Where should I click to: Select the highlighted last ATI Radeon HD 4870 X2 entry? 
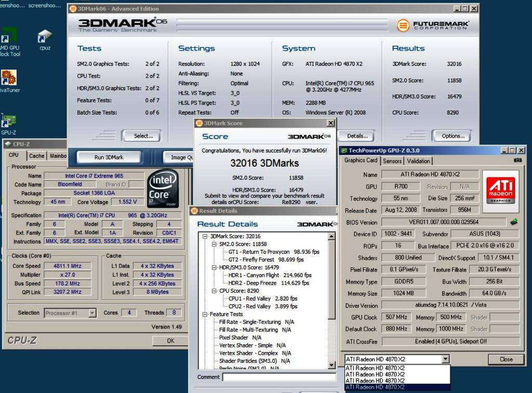[x=397, y=387]
